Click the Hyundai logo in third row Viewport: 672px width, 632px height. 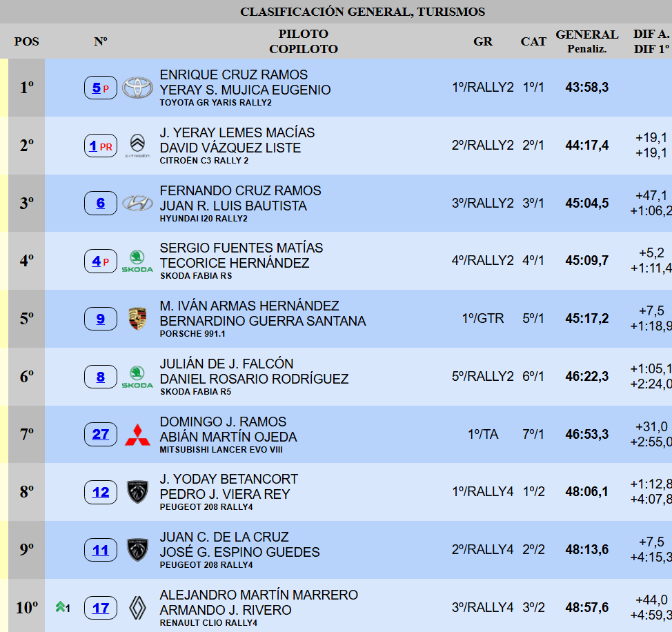point(137,204)
